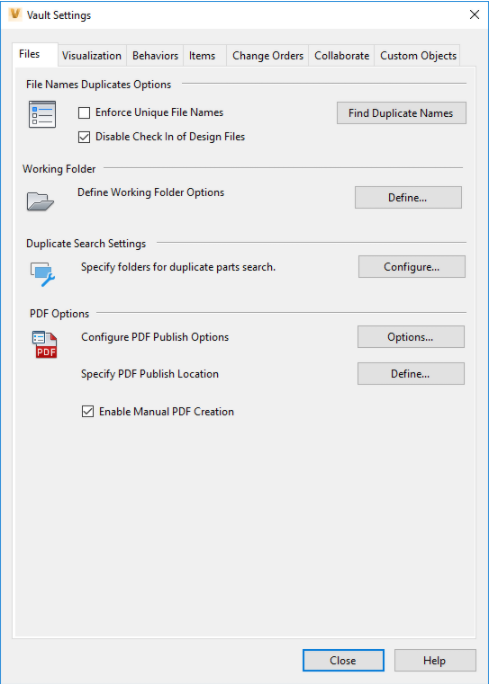The image size is (489, 684).
Task: Click Configure... for duplicate parts search
Action: (x=412, y=267)
